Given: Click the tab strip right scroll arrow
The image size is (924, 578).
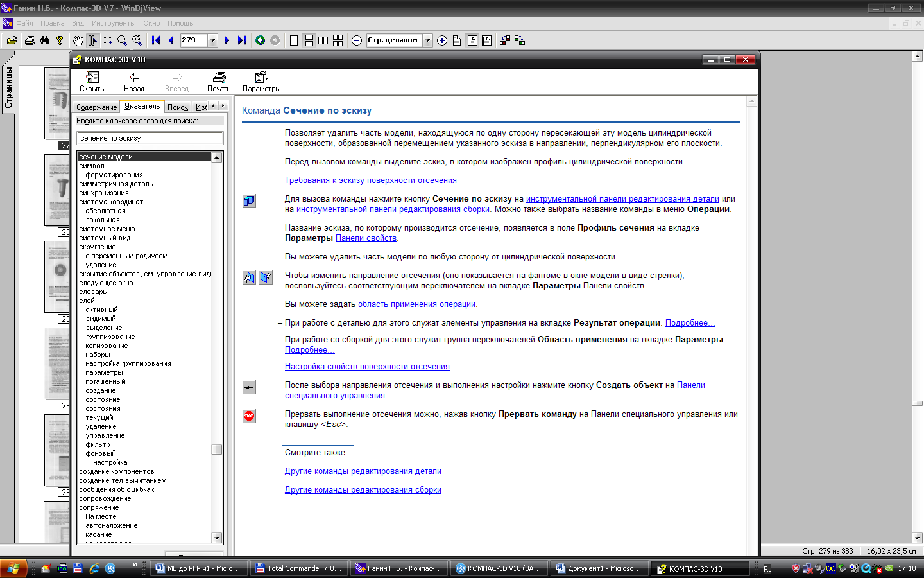Looking at the screenshot, I should pos(223,106).
